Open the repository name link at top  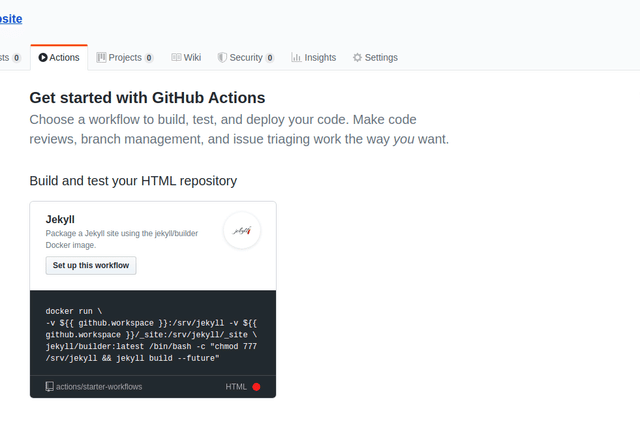coord(11,19)
